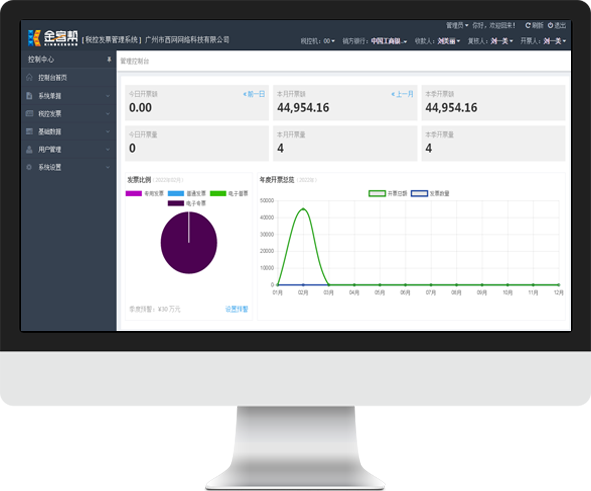Click the table icon beside 基础数据

[x=29, y=131]
